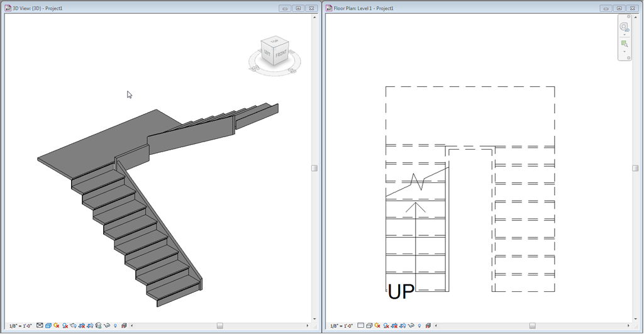Click TOP face of the ViewCube
644x334 pixels.
click(x=275, y=41)
